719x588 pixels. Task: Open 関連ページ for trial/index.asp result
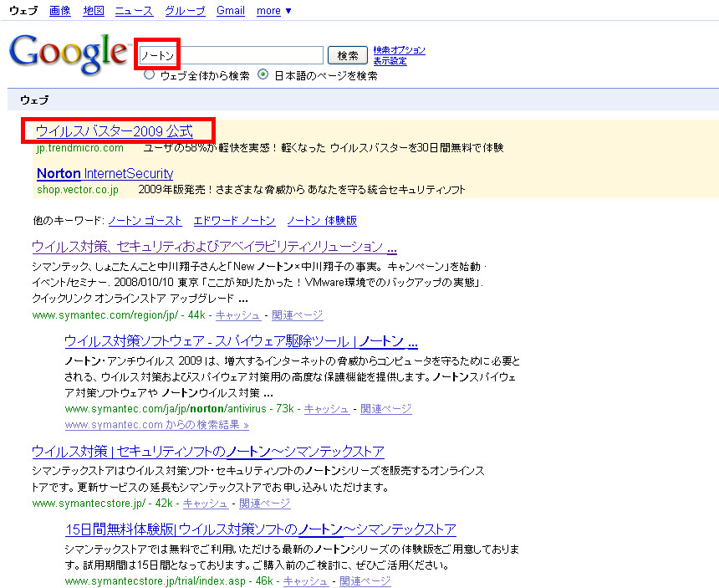[x=365, y=580]
